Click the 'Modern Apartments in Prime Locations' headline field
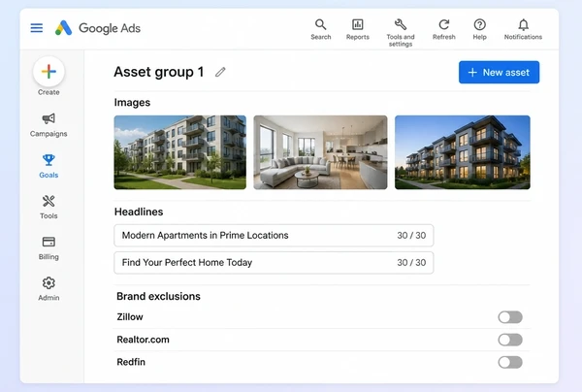The image size is (582, 392). coord(274,236)
